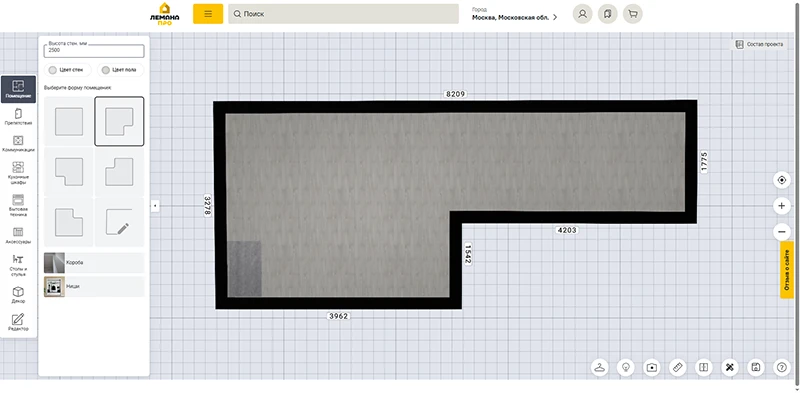
Task: Pick Цвет стен wall color
Action: (x=67, y=70)
